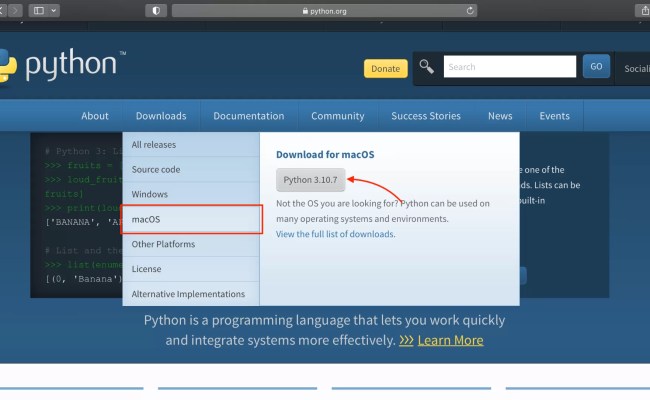Open the Downloads menu
Viewport: 650px width, 400px height.
161,116
